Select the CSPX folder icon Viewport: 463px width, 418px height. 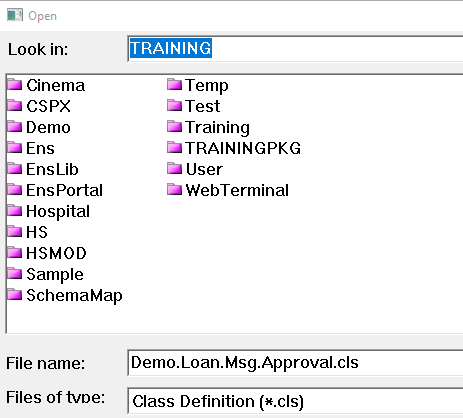[15, 106]
